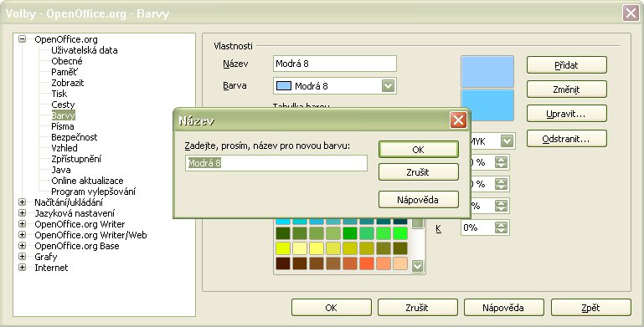Pick the light peach color swatch
The width and height of the screenshot is (644, 327).
(400, 263)
